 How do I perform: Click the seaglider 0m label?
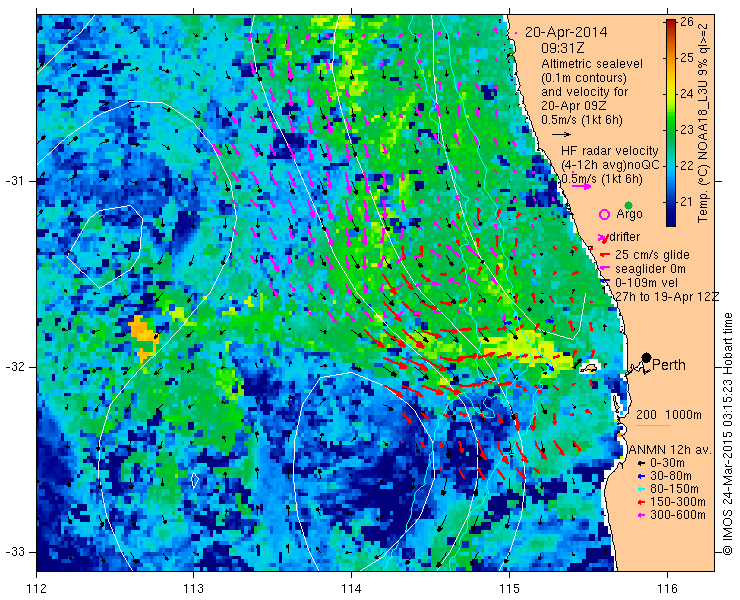pos(650,269)
